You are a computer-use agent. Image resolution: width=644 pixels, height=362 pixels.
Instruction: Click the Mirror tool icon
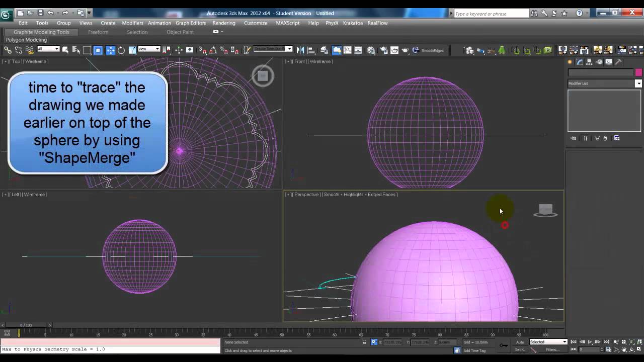pos(300,50)
